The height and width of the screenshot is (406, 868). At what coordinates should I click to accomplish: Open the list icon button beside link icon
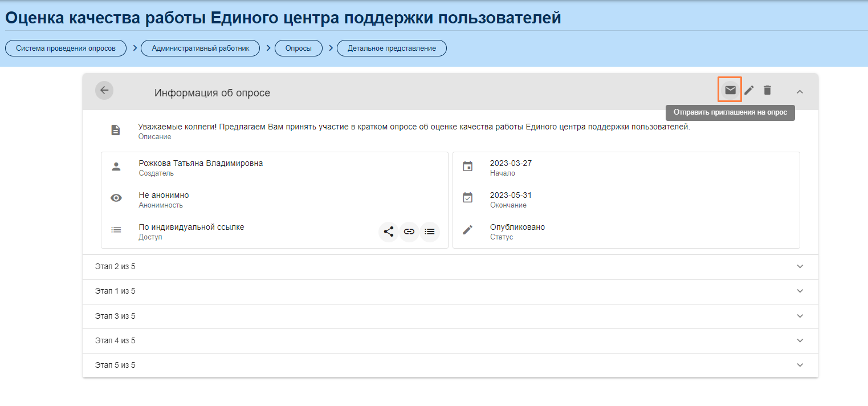[x=430, y=232]
